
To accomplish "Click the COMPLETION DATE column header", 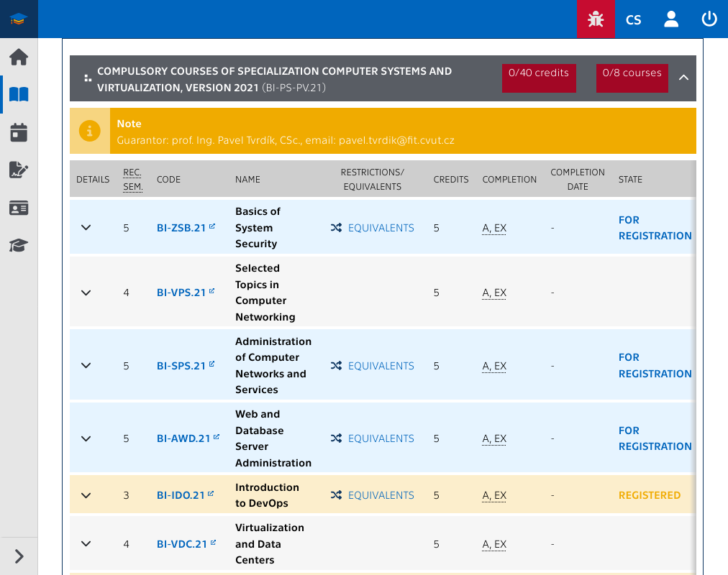I will point(578,180).
